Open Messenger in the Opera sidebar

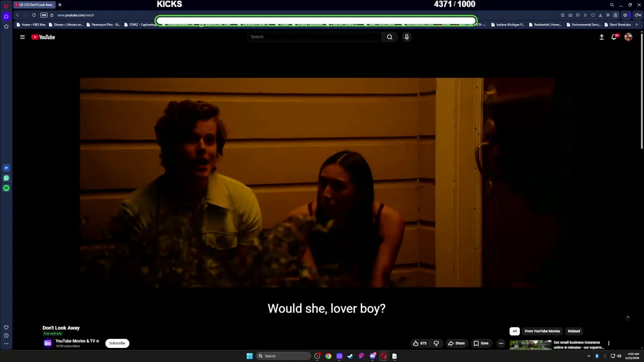6,168
